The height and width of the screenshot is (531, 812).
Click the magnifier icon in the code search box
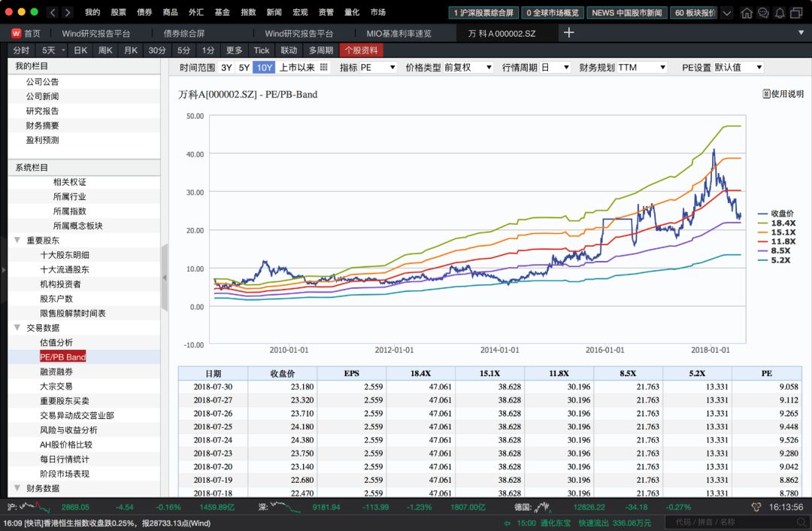pos(800,521)
